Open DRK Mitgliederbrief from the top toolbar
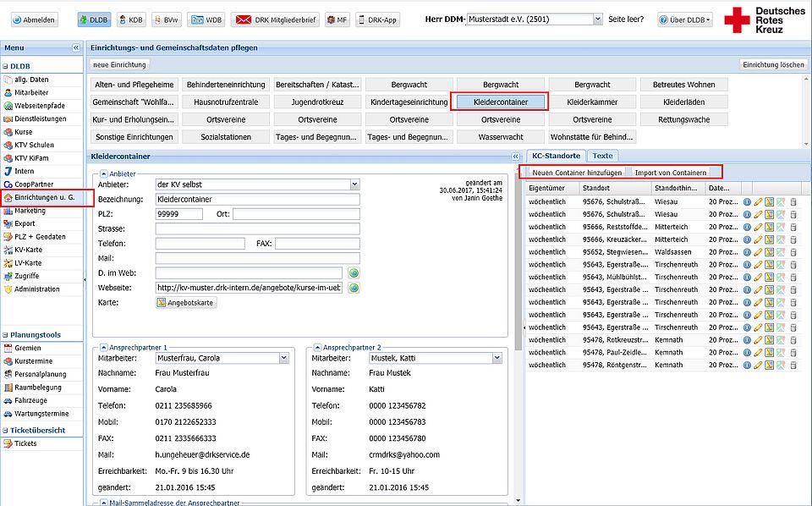Viewport: 812px width, 506px height. [x=275, y=19]
